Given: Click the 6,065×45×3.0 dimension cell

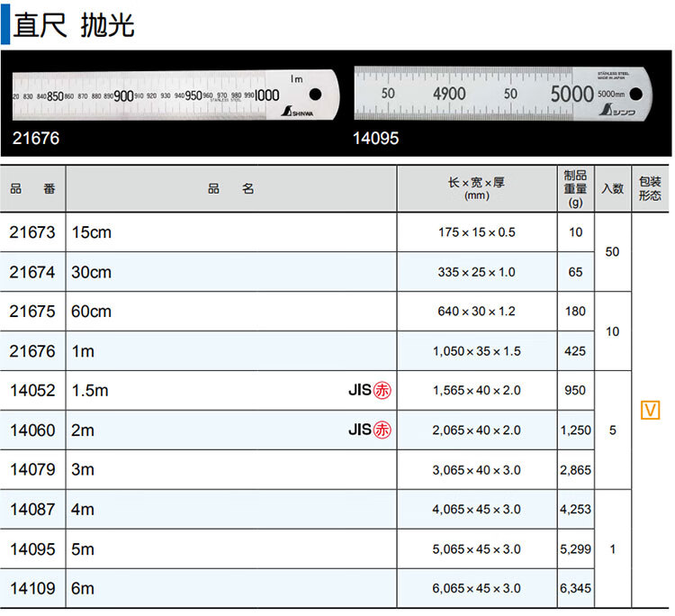Looking at the screenshot, I should coord(476,588).
